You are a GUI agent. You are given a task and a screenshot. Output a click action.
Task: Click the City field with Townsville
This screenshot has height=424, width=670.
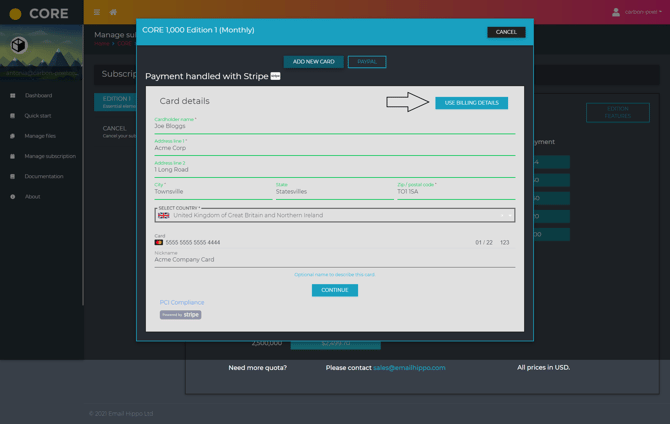tap(213, 191)
